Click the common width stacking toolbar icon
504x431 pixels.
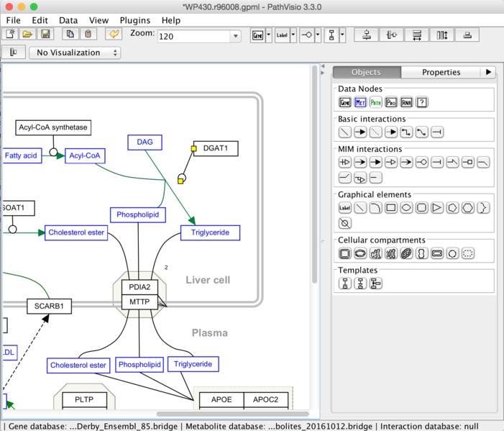(x=417, y=35)
